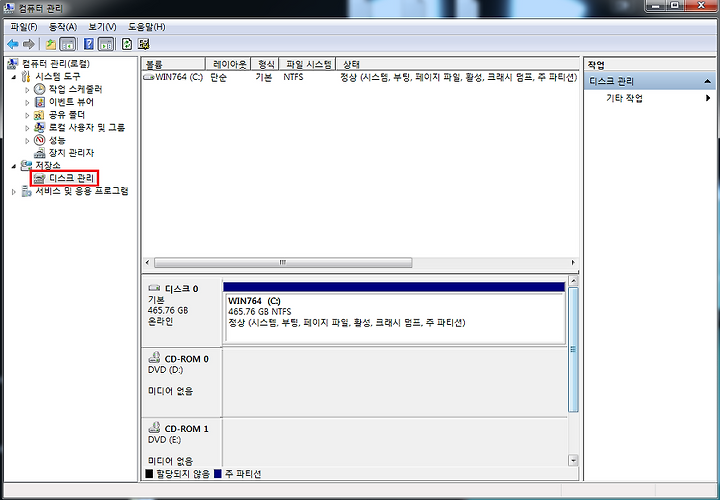Click right arrow of horizontal scrollbar
Image resolution: width=720 pixels, height=500 pixels.
pos(573,263)
